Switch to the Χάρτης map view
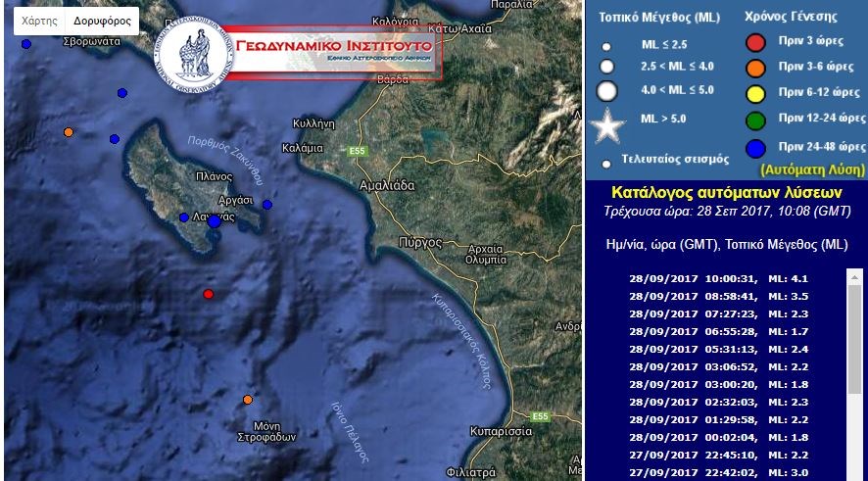 point(39,21)
